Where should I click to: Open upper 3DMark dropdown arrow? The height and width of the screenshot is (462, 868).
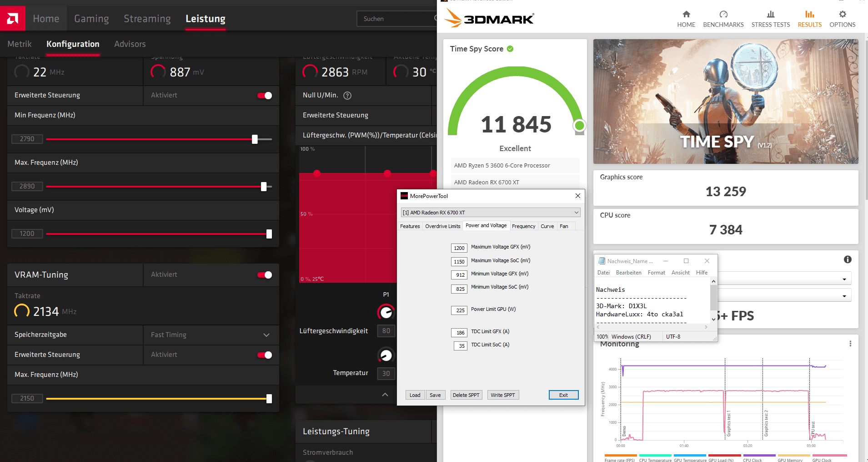[x=844, y=279]
